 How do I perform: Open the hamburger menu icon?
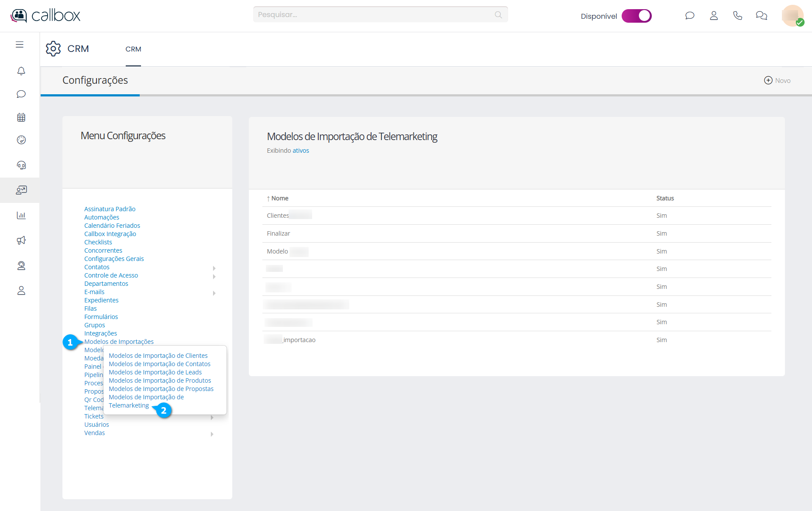click(20, 45)
